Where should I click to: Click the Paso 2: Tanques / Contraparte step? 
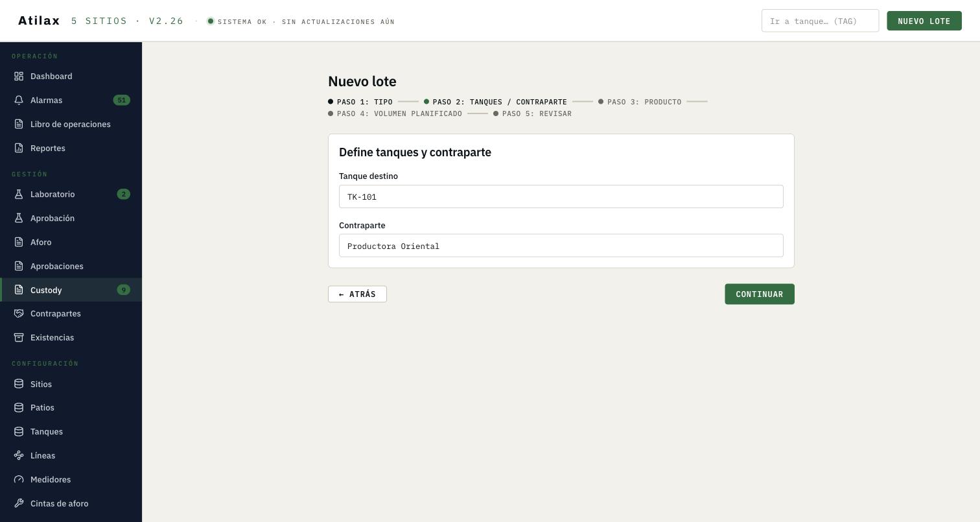(x=496, y=102)
